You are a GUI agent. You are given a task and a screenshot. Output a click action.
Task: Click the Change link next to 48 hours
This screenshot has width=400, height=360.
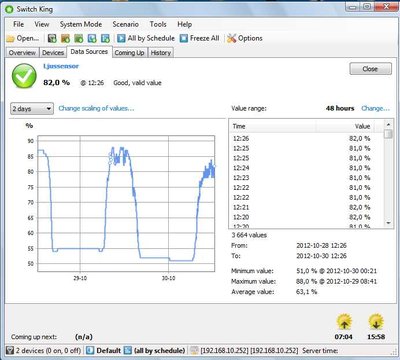tap(375, 108)
